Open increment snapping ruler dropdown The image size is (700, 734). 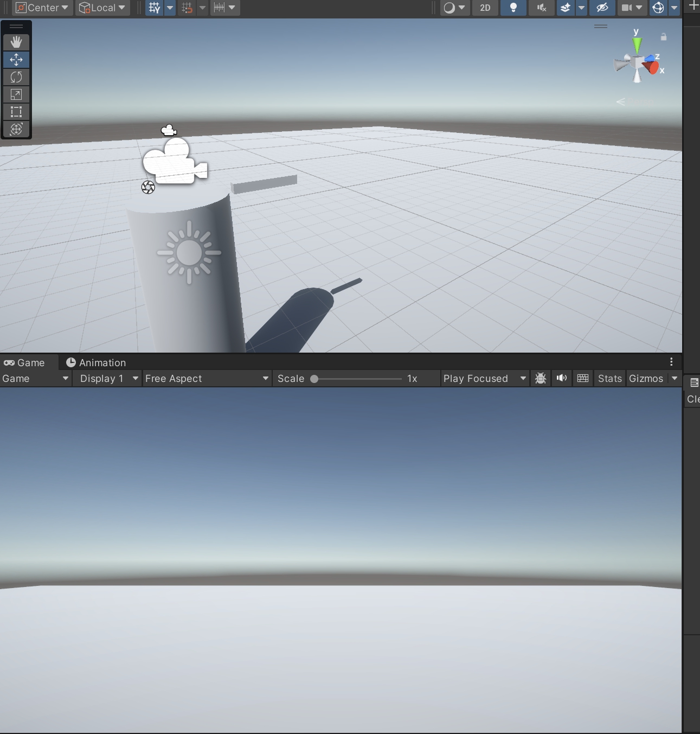click(x=225, y=8)
